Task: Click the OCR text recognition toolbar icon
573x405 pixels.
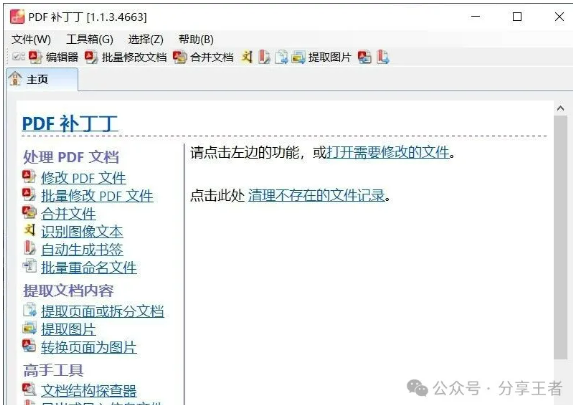Action: coord(247,57)
